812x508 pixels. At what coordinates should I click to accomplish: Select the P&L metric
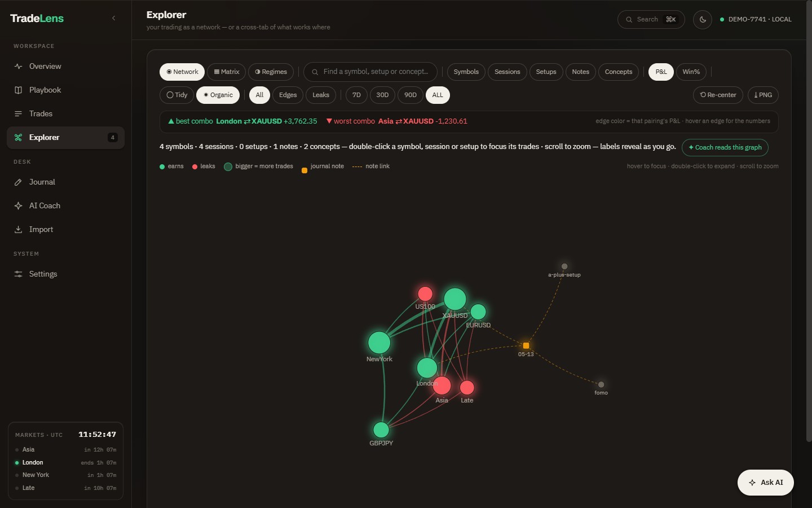(x=661, y=72)
